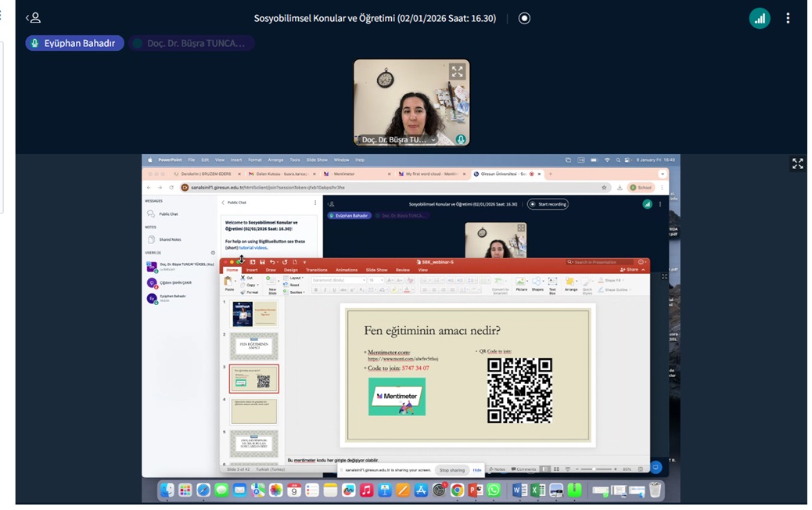
Task: Toggle the user list panel icon
Action: click(x=33, y=18)
